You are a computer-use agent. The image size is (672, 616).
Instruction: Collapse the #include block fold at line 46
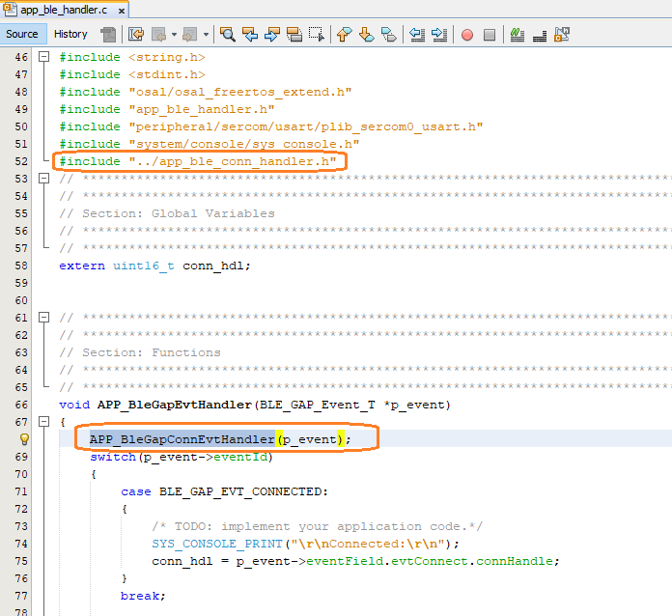tap(43, 57)
